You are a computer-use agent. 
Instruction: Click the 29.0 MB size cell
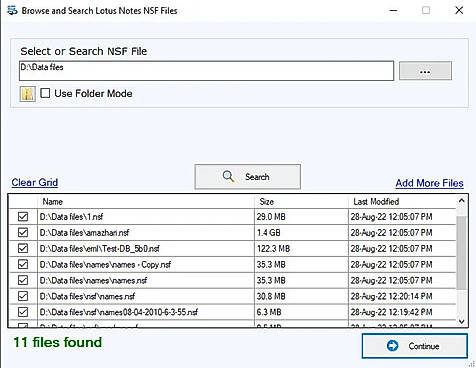pyautogui.click(x=301, y=217)
